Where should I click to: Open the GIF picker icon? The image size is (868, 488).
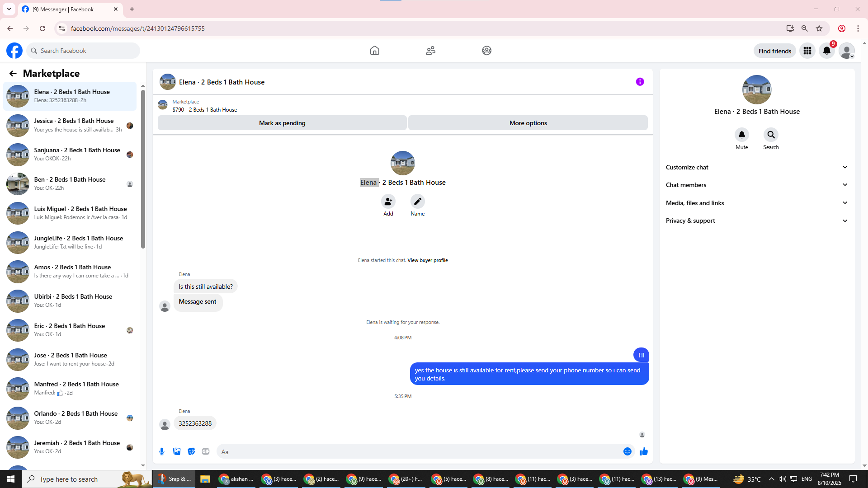[x=206, y=451]
